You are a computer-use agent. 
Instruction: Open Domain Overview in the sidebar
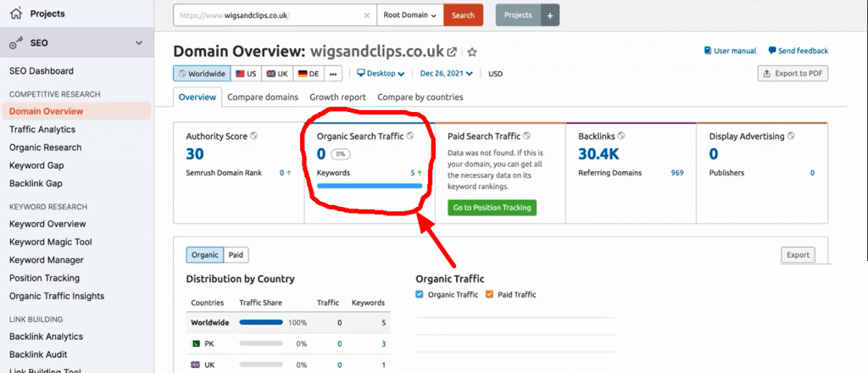pyautogui.click(x=75, y=111)
